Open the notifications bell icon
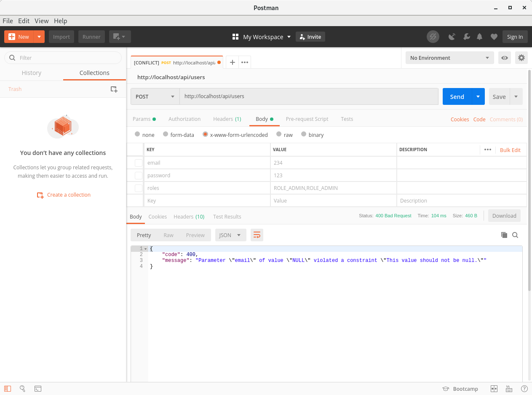532x395 pixels. pos(479,37)
